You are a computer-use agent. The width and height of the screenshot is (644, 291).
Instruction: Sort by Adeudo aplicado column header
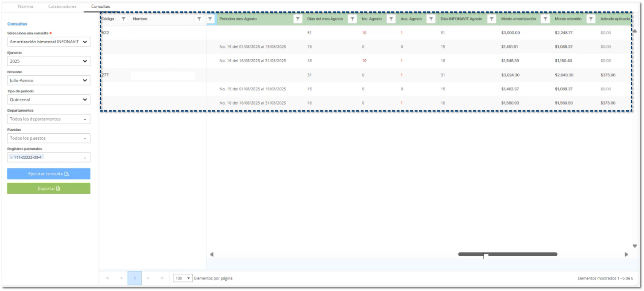click(x=615, y=19)
